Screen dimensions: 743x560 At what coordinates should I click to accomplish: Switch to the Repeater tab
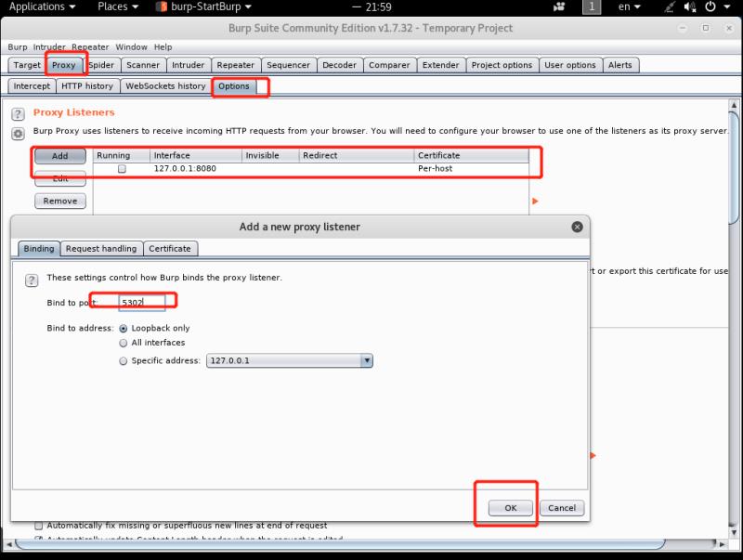(236, 65)
